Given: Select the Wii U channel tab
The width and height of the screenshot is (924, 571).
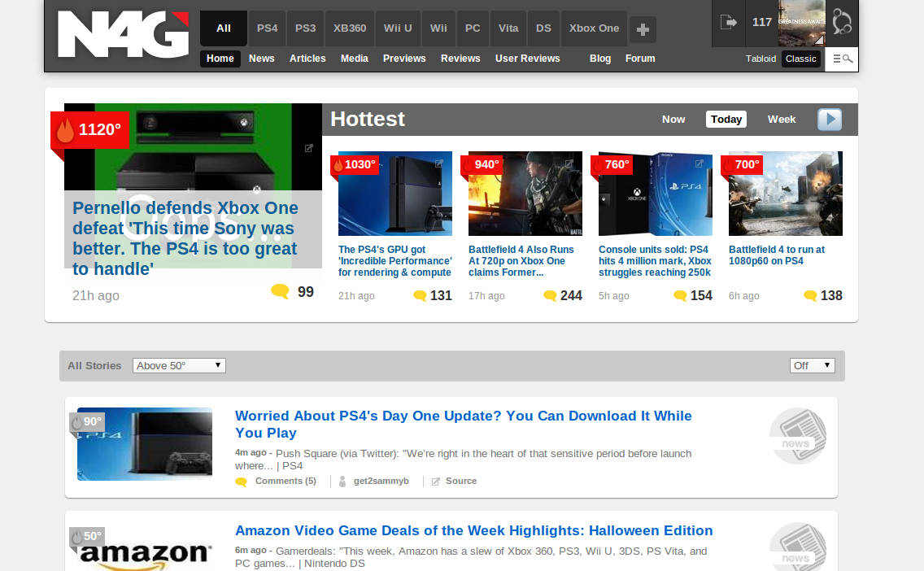Looking at the screenshot, I should 398,28.
